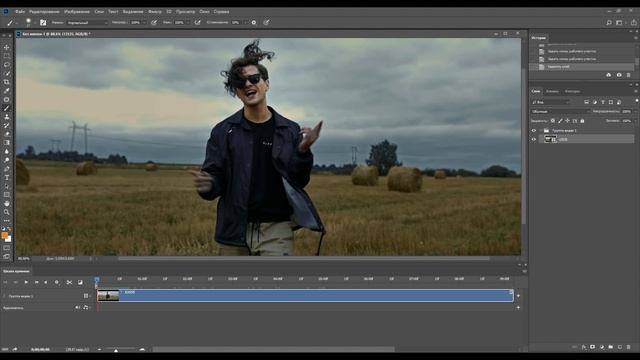Viewport: 640px width, 360px height.
Task: Open the Изображение menu
Action: (x=77, y=11)
